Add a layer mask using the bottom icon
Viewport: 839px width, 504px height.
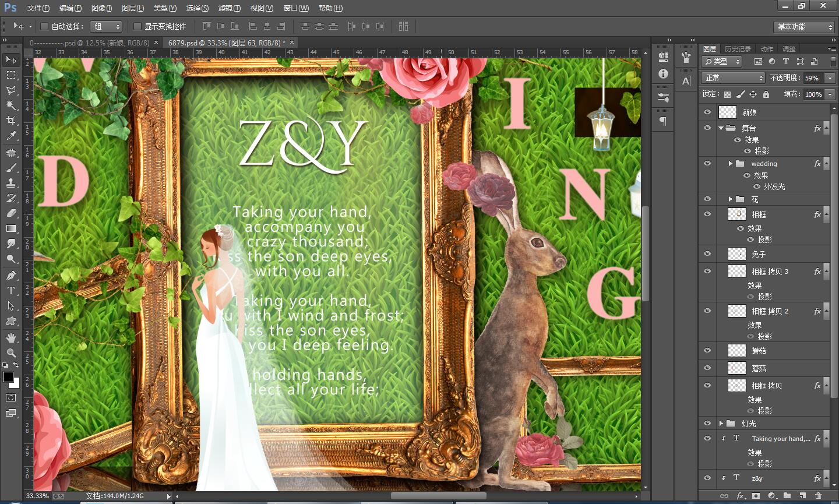(756, 496)
